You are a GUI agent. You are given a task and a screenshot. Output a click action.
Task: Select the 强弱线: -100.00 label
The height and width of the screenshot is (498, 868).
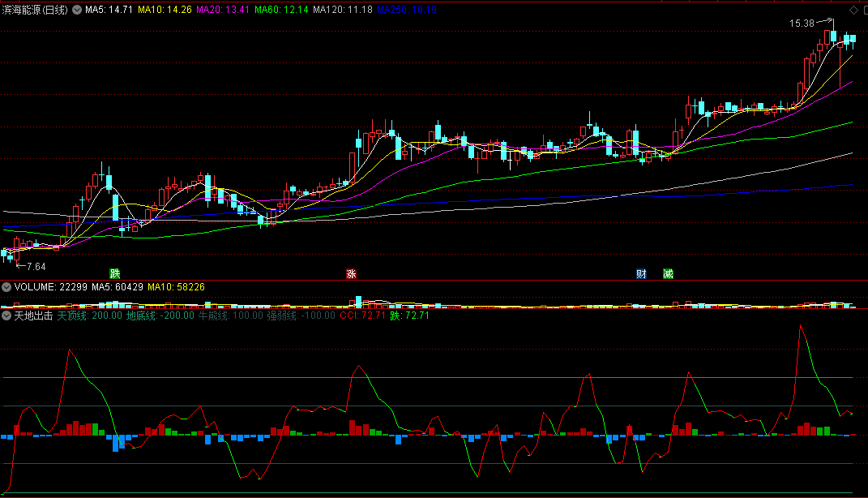(x=301, y=316)
